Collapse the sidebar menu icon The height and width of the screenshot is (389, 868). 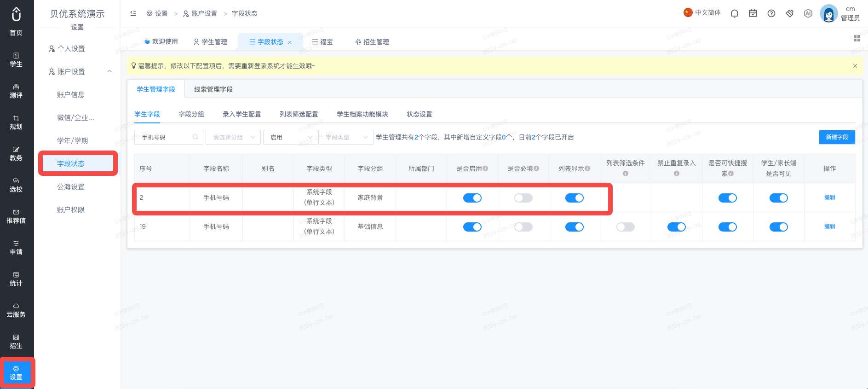pos(133,13)
